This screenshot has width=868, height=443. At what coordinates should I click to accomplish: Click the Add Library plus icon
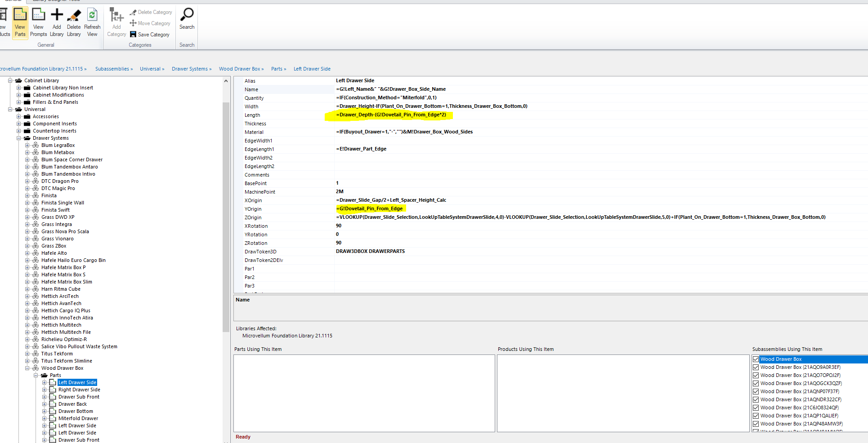click(x=57, y=15)
